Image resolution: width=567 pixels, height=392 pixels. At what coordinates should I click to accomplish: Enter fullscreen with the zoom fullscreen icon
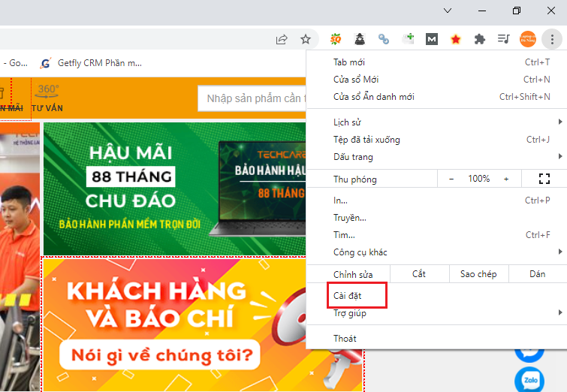point(544,179)
